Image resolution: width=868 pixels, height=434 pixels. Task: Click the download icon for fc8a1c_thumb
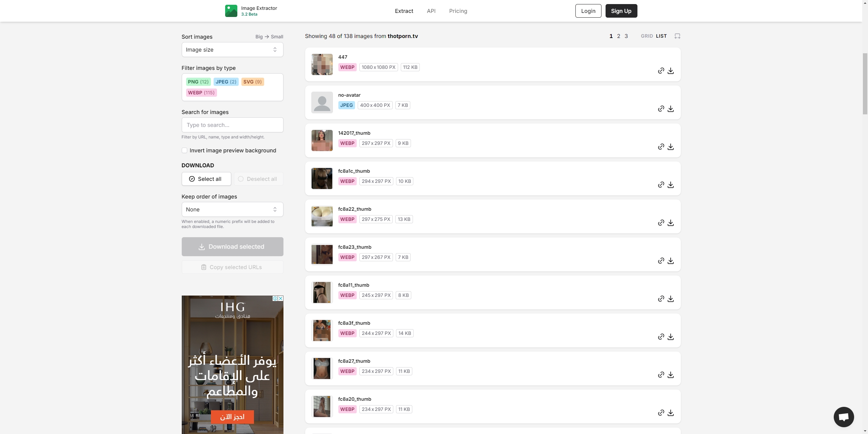coord(670,185)
